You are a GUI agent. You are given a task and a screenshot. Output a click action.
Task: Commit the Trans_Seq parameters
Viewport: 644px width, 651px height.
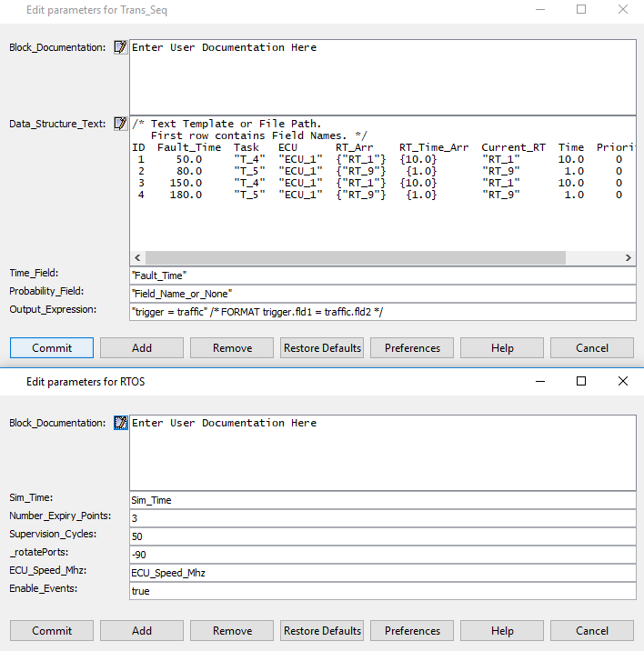click(52, 348)
